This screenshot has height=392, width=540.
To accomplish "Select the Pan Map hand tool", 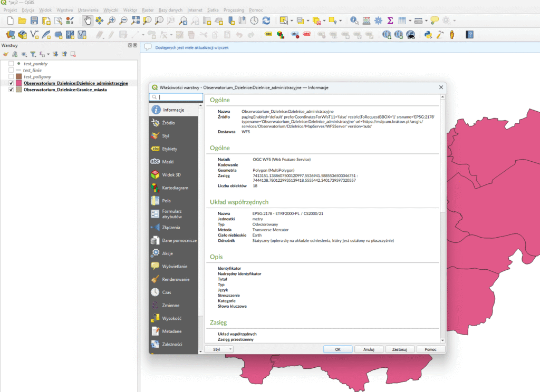I will tap(87, 21).
